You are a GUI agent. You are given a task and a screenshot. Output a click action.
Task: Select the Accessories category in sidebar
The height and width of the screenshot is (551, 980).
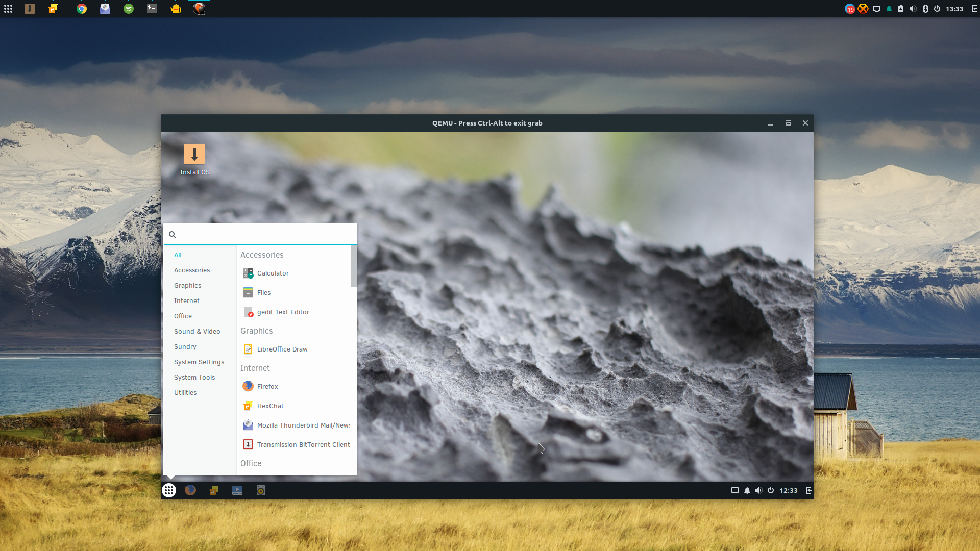[x=192, y=270]
